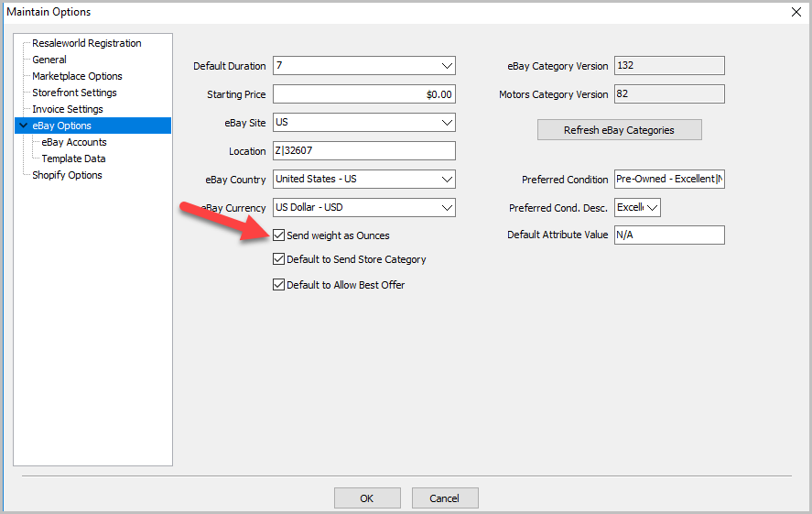The image size is (812, 514).
Task: Open the eBay Site dropdown
Action: point(447,123)
